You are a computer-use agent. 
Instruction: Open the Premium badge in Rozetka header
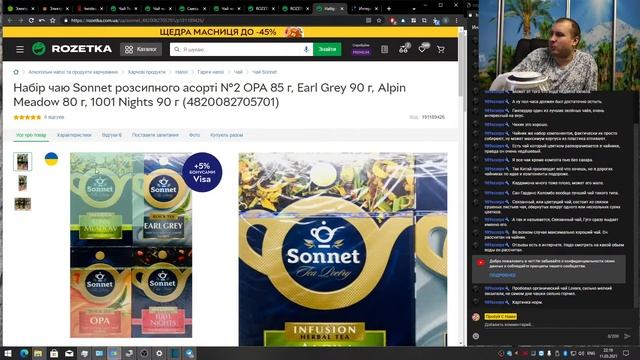pos(361,52)
